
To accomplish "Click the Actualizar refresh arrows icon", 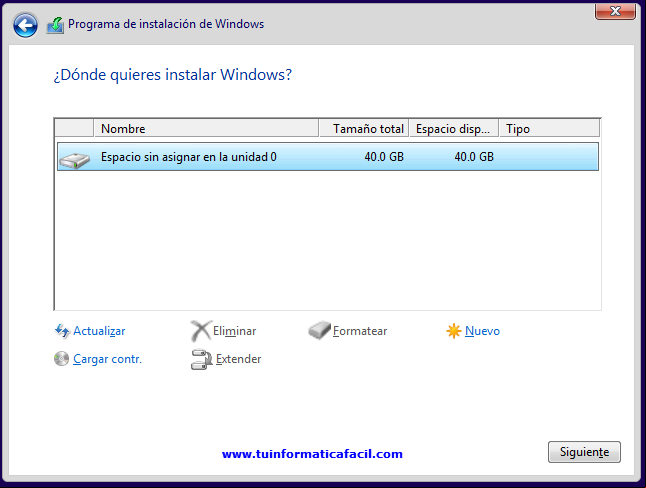I will (x=62, y=331).
